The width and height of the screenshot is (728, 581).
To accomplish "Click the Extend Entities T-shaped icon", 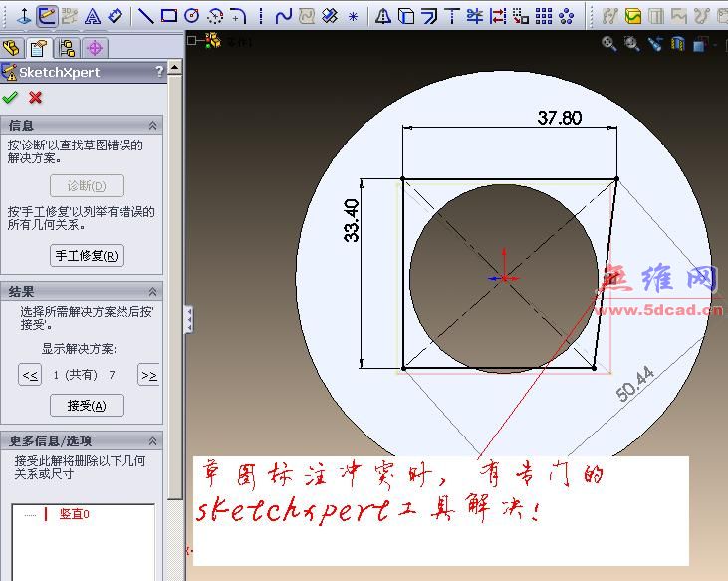I will (452, 16).
